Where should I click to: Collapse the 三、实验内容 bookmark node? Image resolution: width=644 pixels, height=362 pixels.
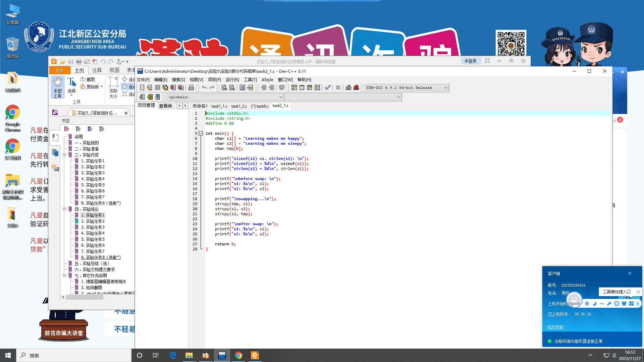point(64,155)
